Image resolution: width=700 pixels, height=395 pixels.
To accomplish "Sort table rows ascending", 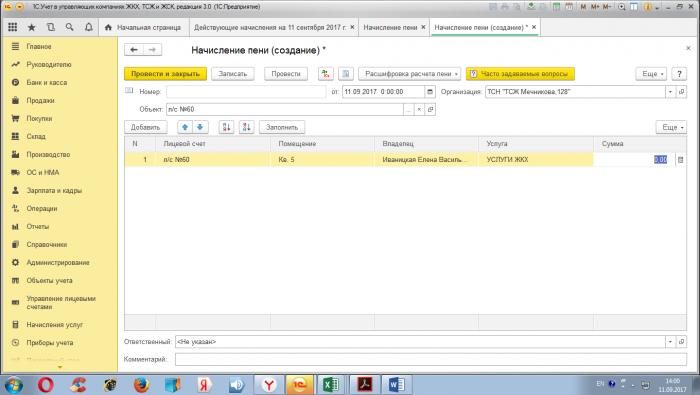I will coord(226,127).
